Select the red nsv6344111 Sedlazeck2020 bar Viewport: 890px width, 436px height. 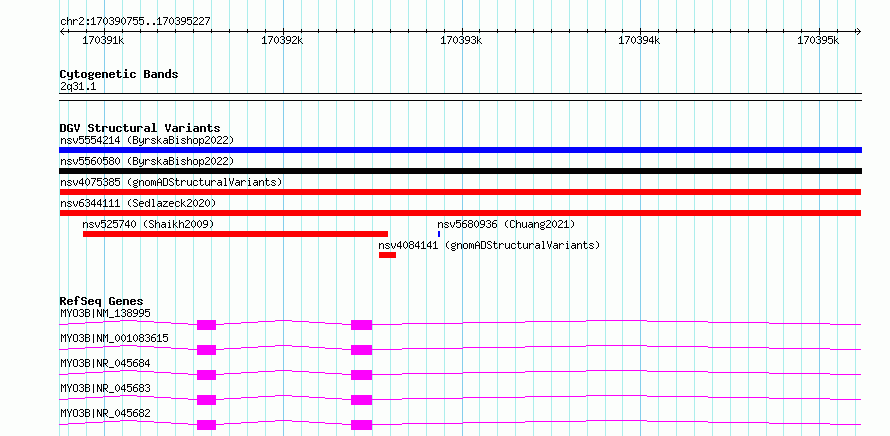pos(460,213)
